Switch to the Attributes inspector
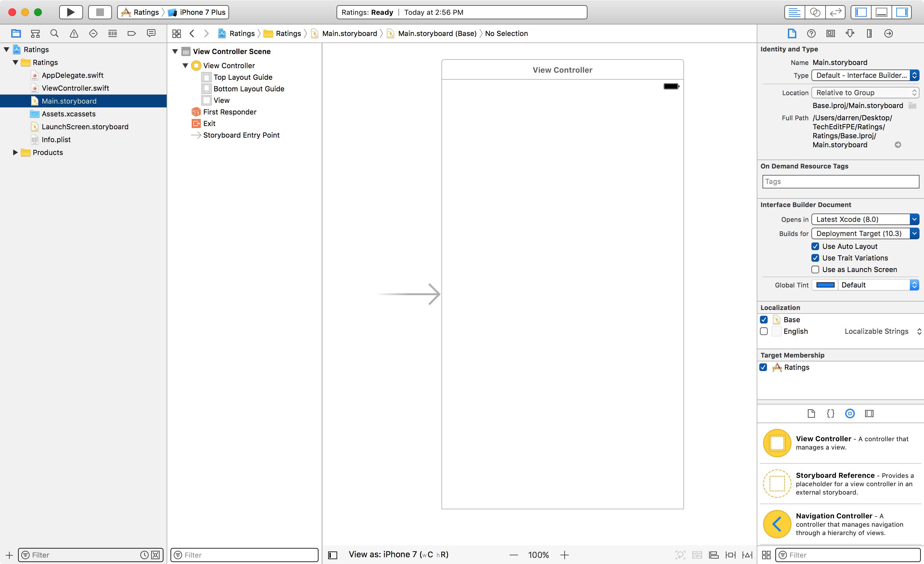This screenshot has width=924, height=564. (x=850, y=33)
